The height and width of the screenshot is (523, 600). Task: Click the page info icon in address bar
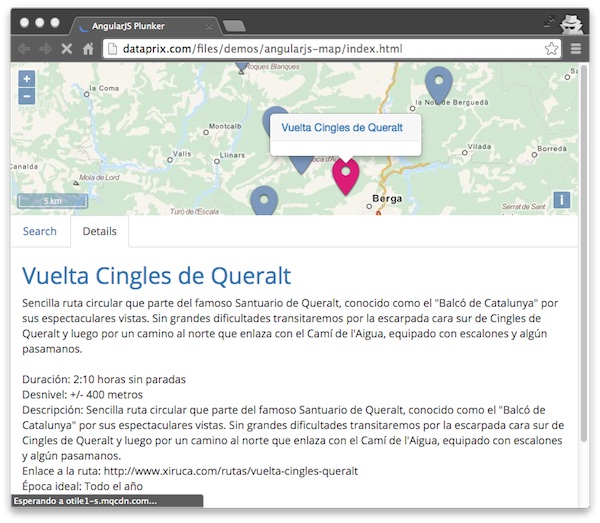[x=112, y=49]
